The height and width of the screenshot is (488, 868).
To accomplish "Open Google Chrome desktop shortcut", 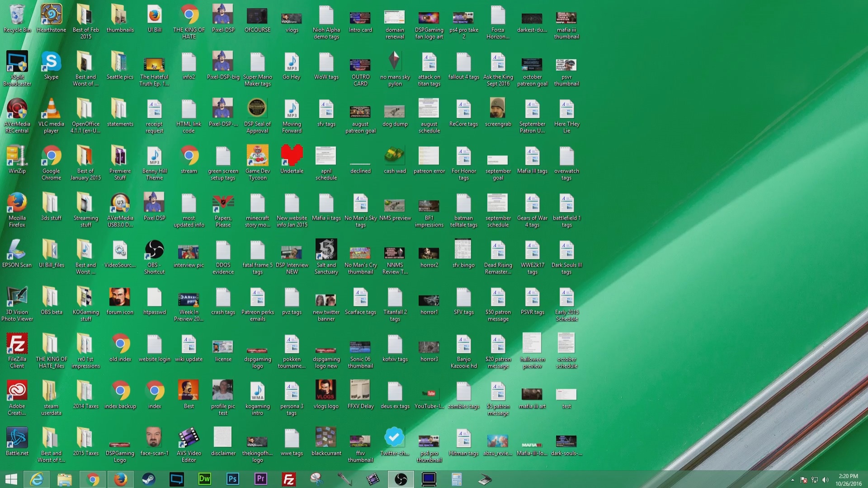I will 51,163.
